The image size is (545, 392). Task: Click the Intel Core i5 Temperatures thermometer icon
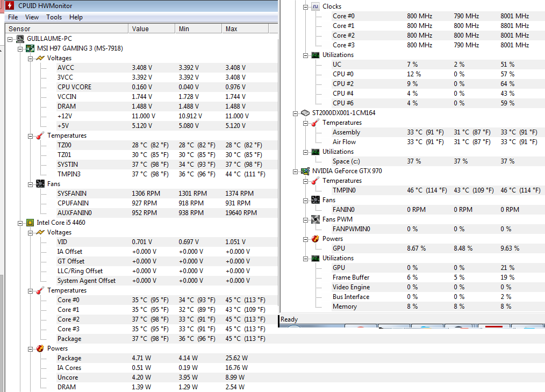pyautogui.click(x=40, y=290)
